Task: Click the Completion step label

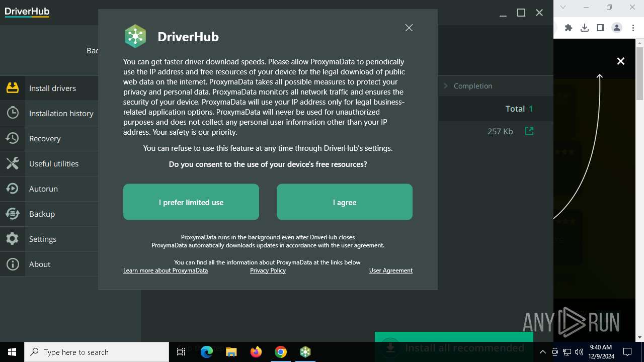Action: (473, 86)
